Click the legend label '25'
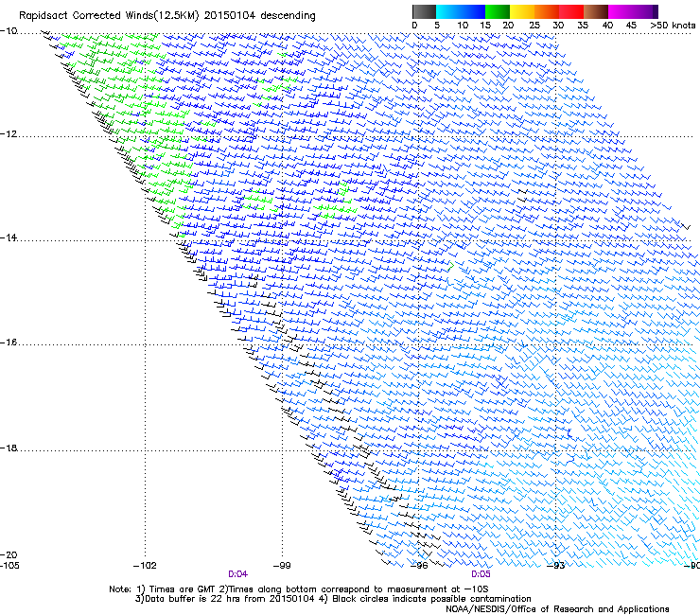The height and width of the screenshot is (615, 700). pyautogui.click(x=534, y=26)
